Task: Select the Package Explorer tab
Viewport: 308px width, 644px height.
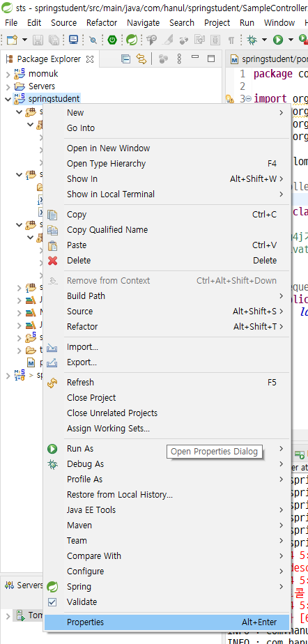Action: (49, 59)
